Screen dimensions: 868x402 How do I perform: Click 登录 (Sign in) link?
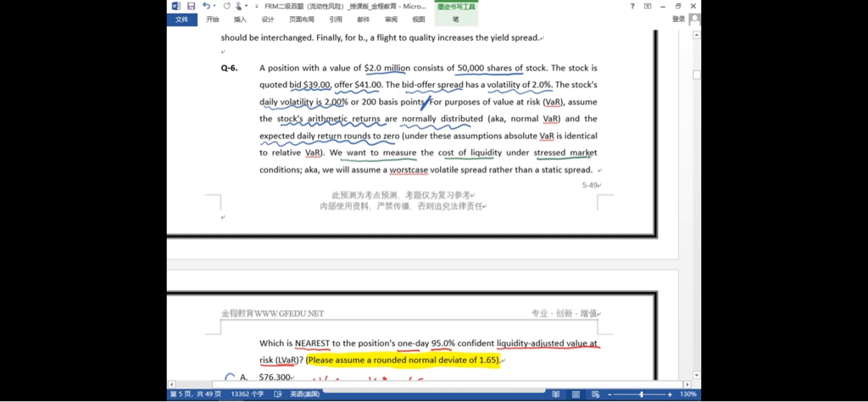(679, 19)
